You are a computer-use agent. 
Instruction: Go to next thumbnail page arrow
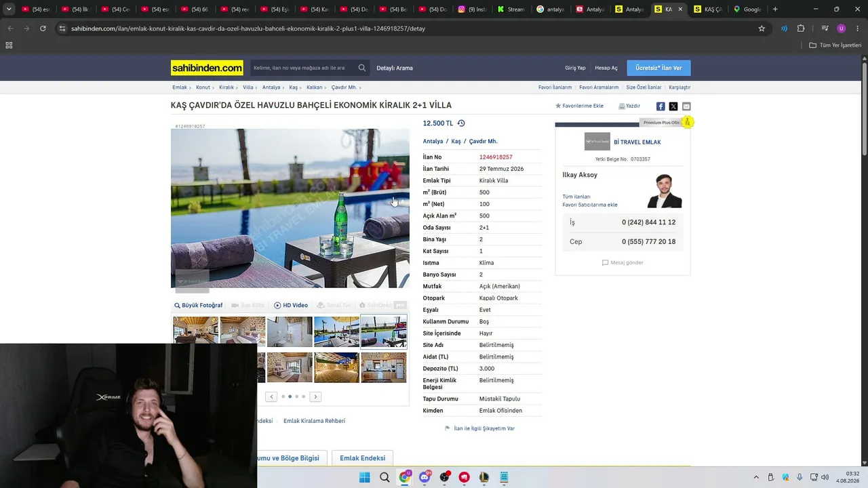click(x=315, y=396)
